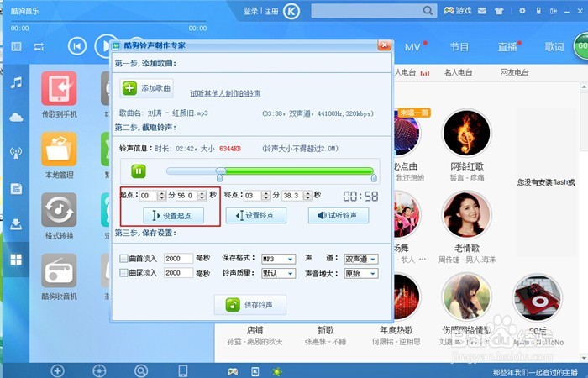The image size is (588, 378).
Task: Click the green add-song plus icon
Action: 129,88
